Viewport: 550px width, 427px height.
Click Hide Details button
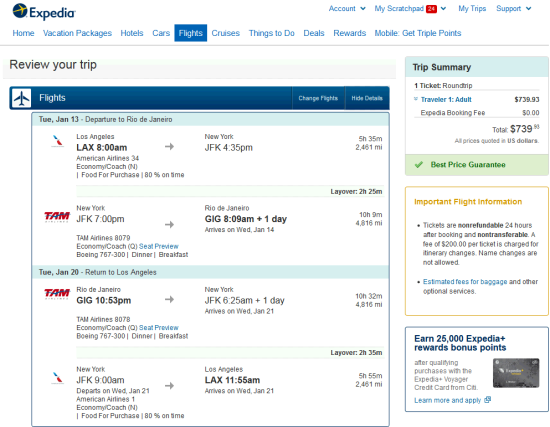367,98
